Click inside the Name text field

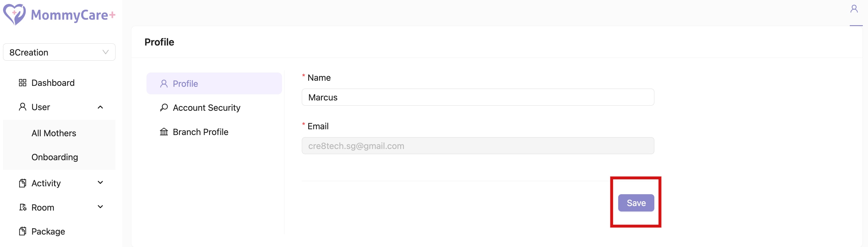[478, 97]
